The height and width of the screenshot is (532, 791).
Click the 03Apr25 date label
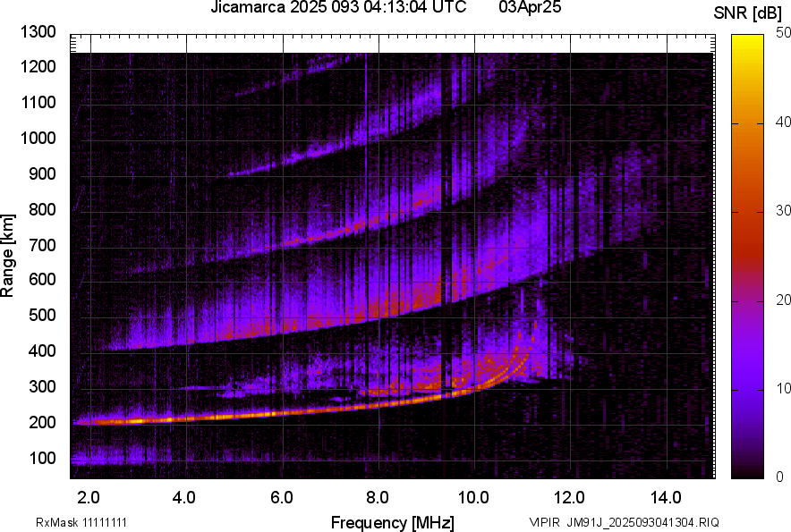click(530, 9)
